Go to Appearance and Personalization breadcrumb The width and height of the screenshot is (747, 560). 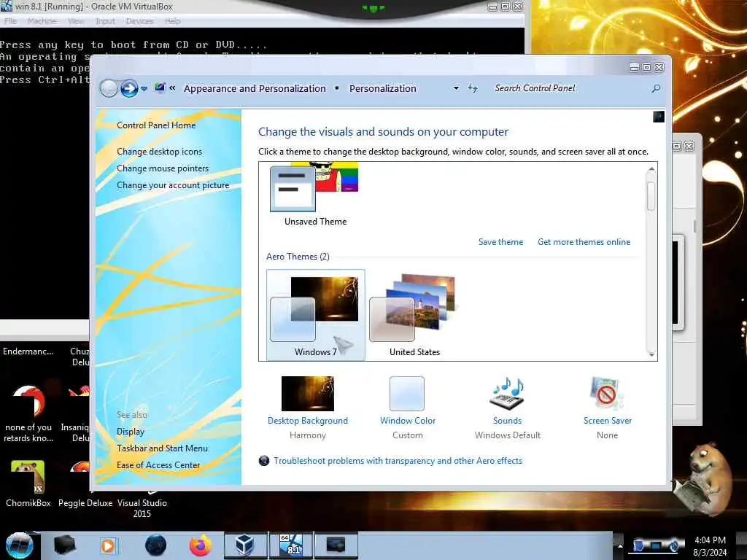coord(255,88)
